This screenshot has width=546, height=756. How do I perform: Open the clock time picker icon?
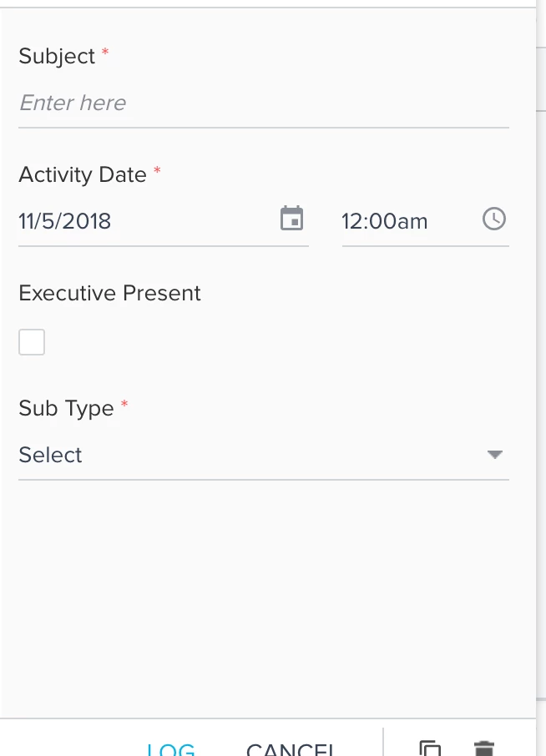click(494, 219)
